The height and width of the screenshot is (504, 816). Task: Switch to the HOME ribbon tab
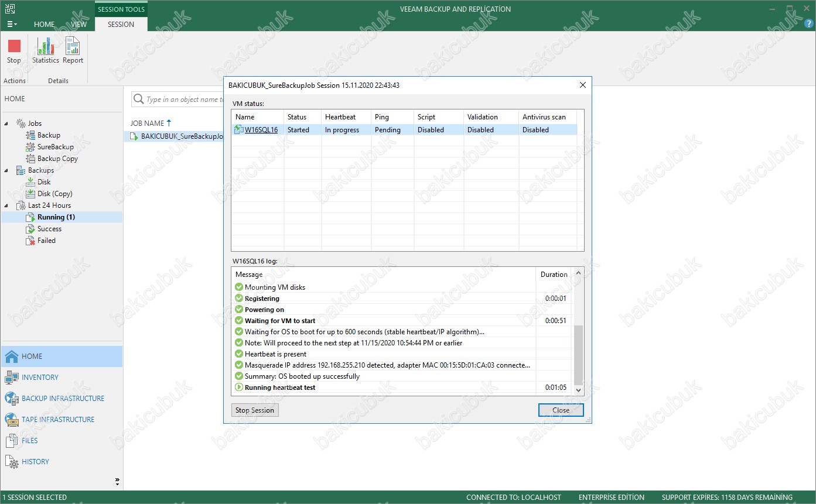point(44,25)
